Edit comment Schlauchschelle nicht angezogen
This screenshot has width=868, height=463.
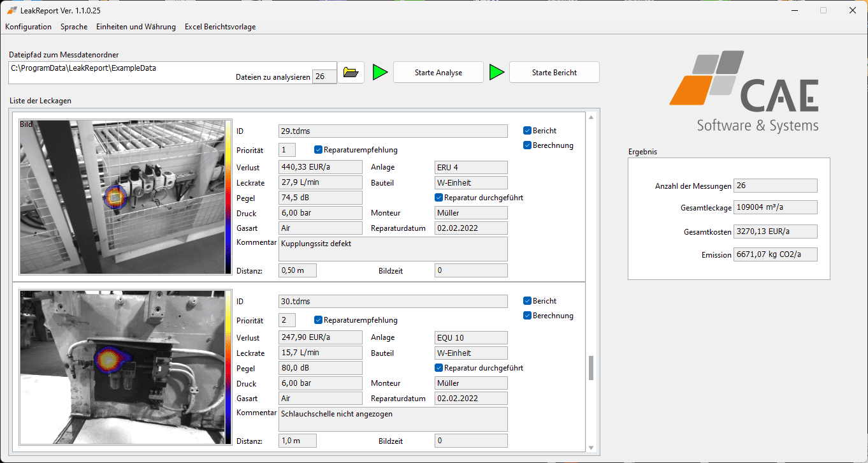tap(393, 419)
